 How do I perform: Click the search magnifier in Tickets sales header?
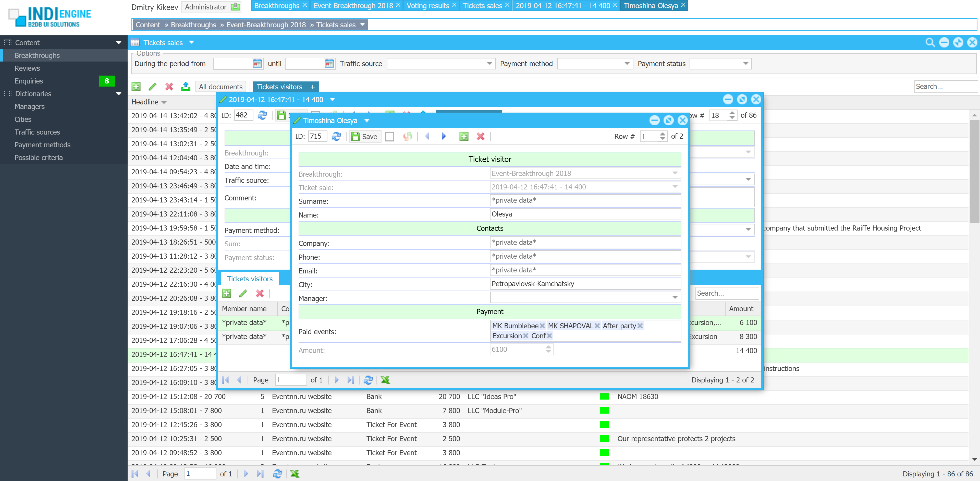(930, 43)
